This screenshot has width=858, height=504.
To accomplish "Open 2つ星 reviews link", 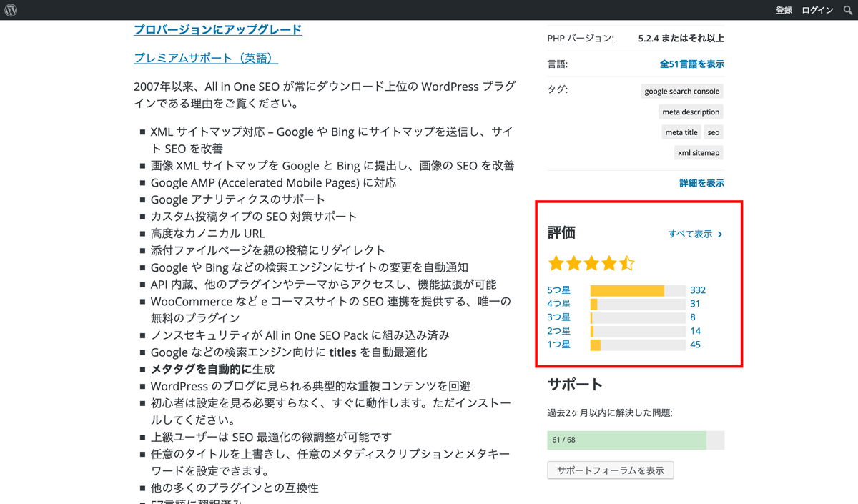I will [558, 330].
